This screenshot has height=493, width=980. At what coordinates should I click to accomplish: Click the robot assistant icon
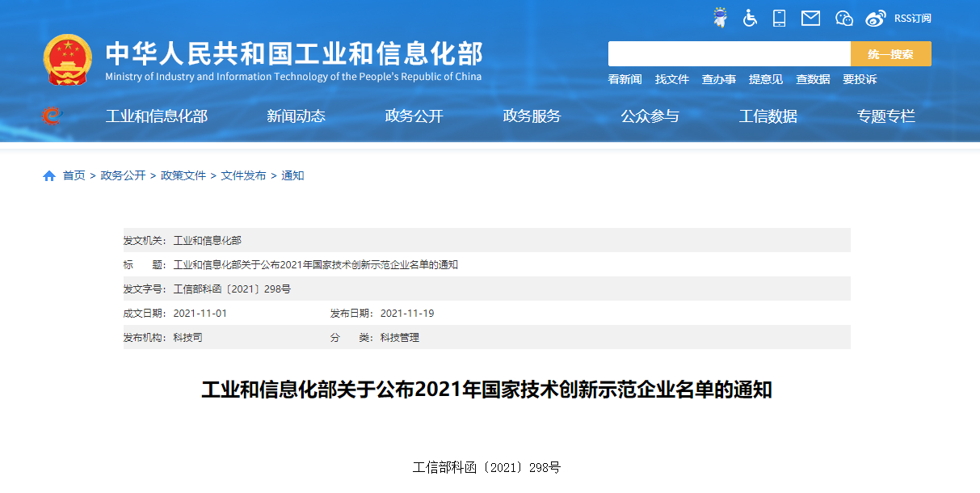[720, 18]
